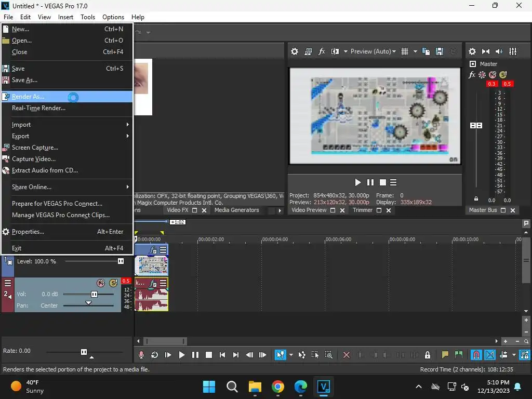Open Video Output FX in preview toolbar
Screen dimensions: 532x399
tap(321, 51)
